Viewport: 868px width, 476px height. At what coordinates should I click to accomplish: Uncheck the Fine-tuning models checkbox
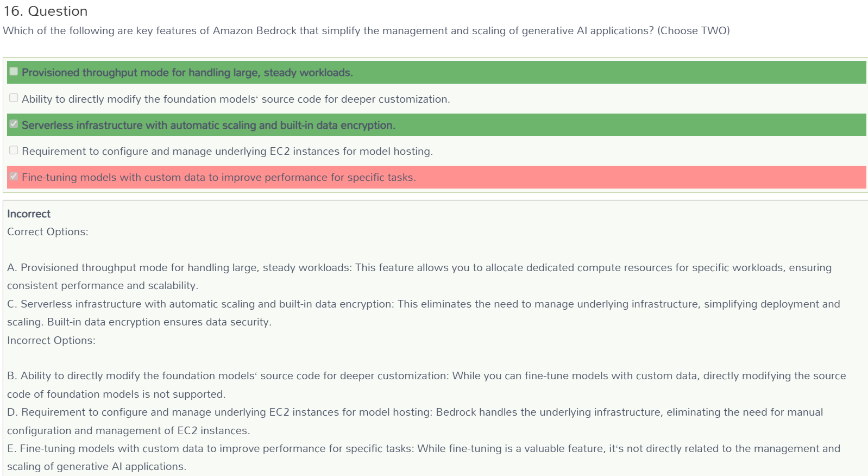(14, 176)
